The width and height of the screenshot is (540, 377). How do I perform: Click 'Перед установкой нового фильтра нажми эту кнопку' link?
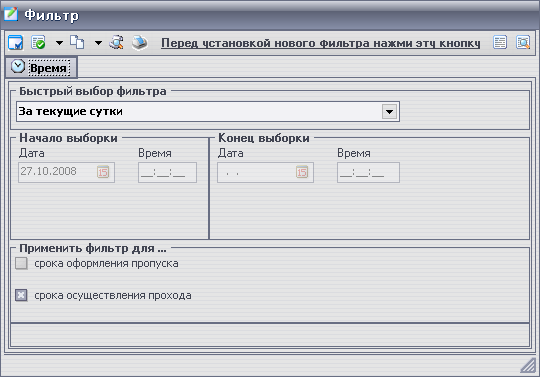pyautogui.click(x=321, y=43)
